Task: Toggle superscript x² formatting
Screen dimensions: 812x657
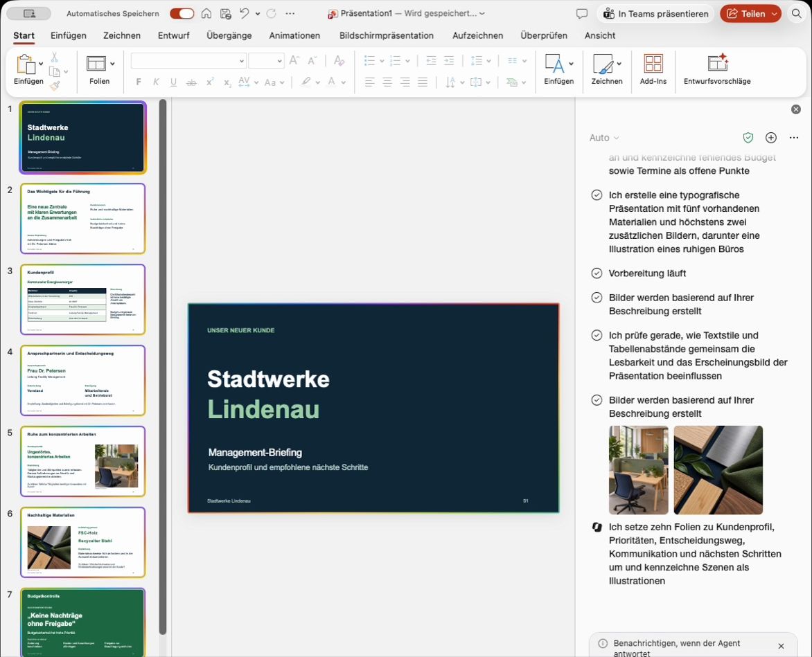Action: point(210,82)
